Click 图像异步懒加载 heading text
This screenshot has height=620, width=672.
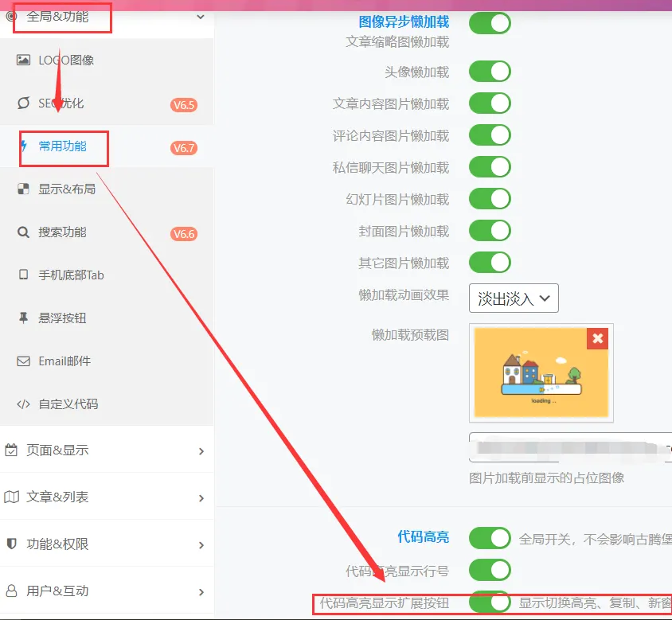tap(404, 21)
